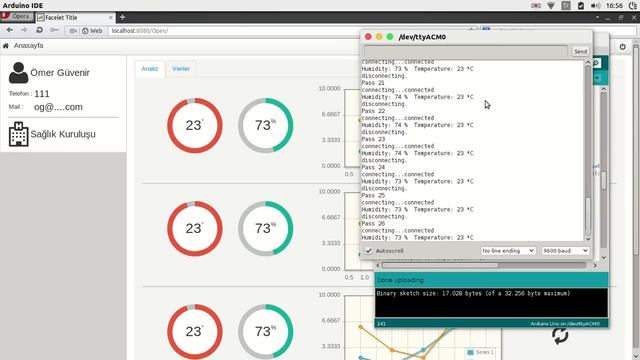Viewport: 640px width, 360px height.
Task: Click the Pass 25 line in serial output
Action: pyautogui.click(x=373, y=196)
